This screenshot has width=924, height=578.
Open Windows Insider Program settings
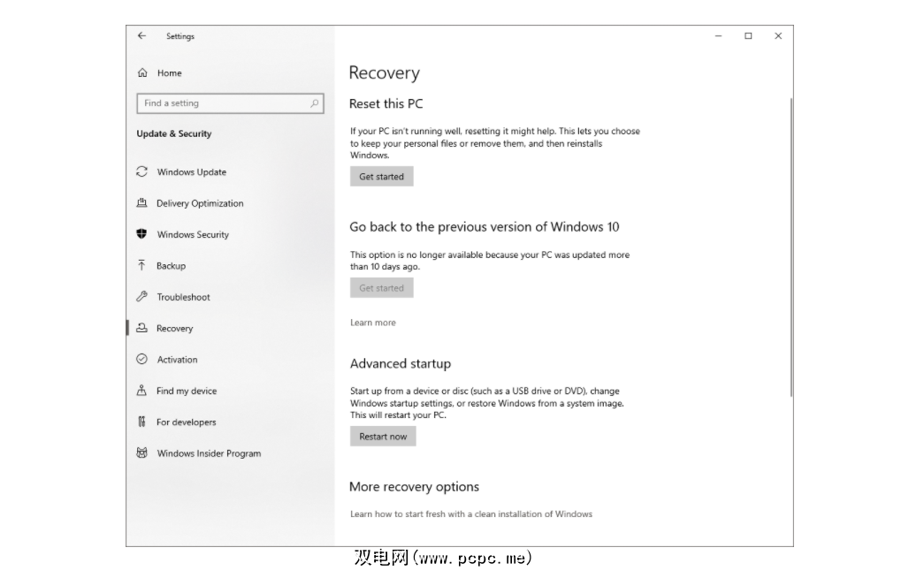tap(209, 453)
